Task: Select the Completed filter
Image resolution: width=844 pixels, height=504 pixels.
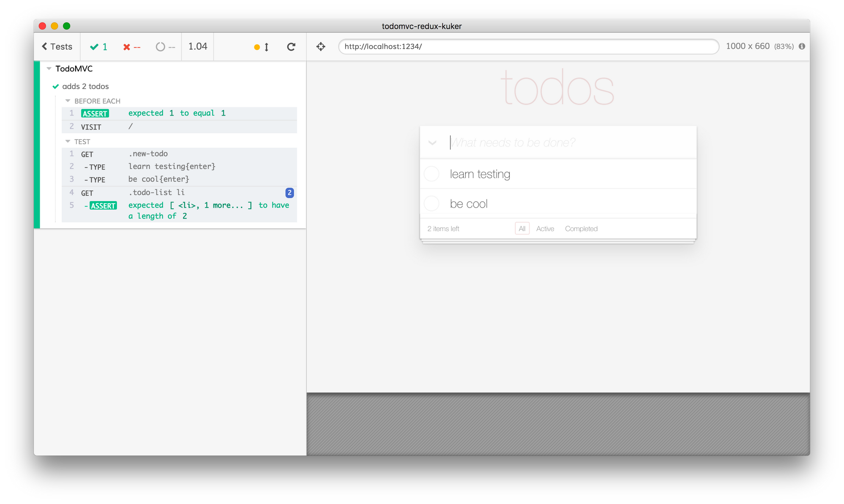Action: [x=581, y=229]
